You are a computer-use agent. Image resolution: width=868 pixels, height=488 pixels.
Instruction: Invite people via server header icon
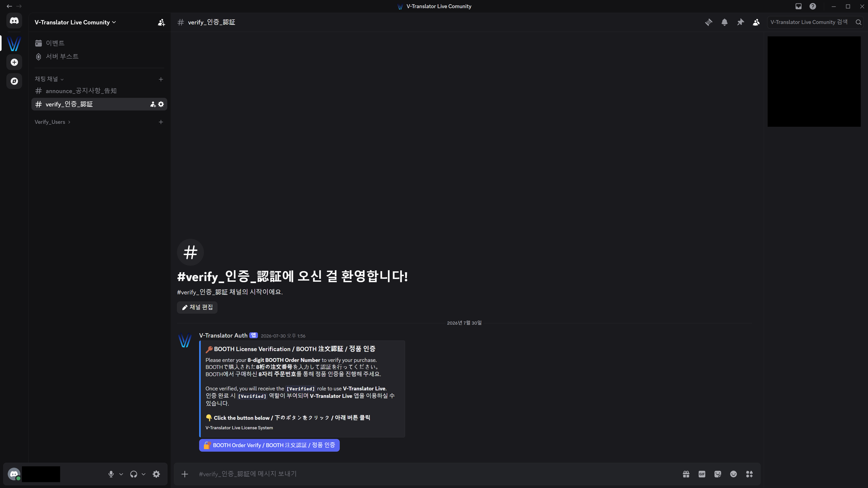161,23
